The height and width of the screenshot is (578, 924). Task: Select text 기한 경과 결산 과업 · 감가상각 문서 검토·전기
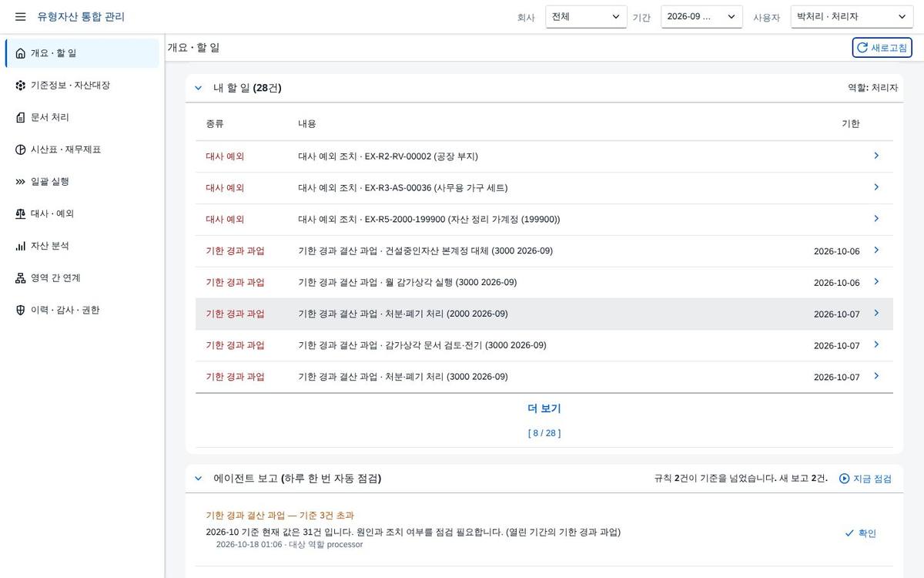point(422,345)
